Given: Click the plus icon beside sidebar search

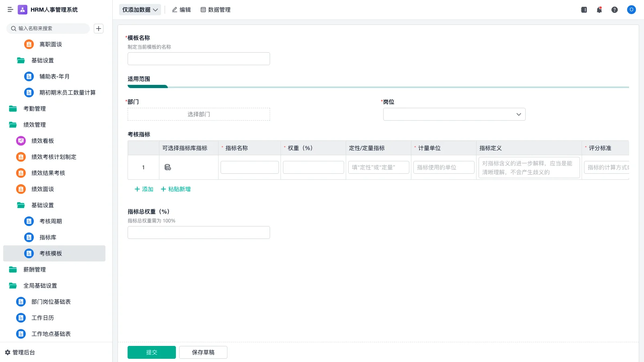Looking at the screenshot, I should pyautogui.click(x=99, y=29).
